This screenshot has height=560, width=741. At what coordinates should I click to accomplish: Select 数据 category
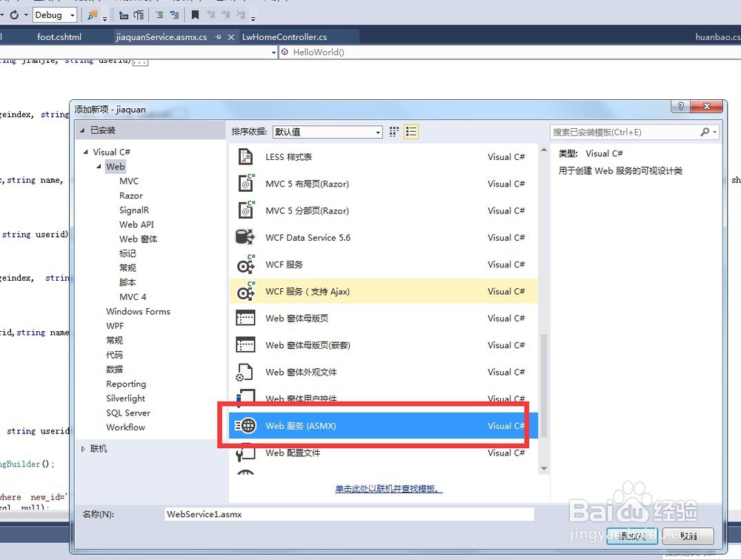tap(114, 370)
